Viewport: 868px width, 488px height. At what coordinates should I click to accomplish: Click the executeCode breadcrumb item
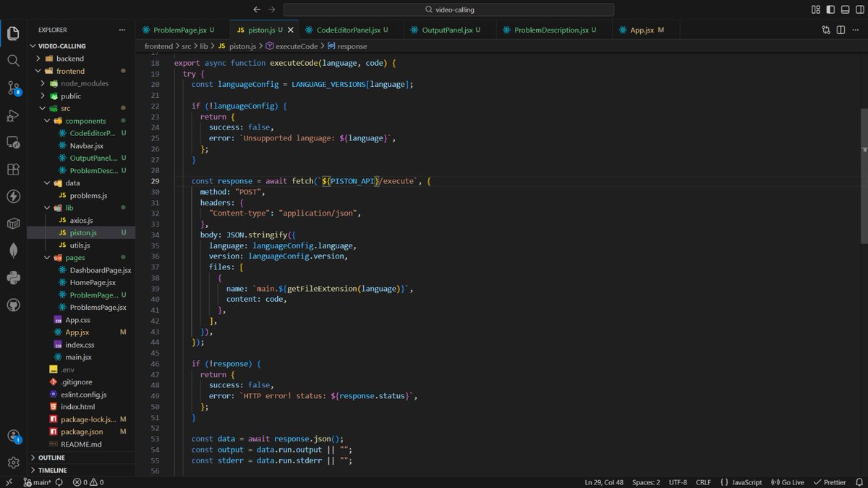point(293,46)
